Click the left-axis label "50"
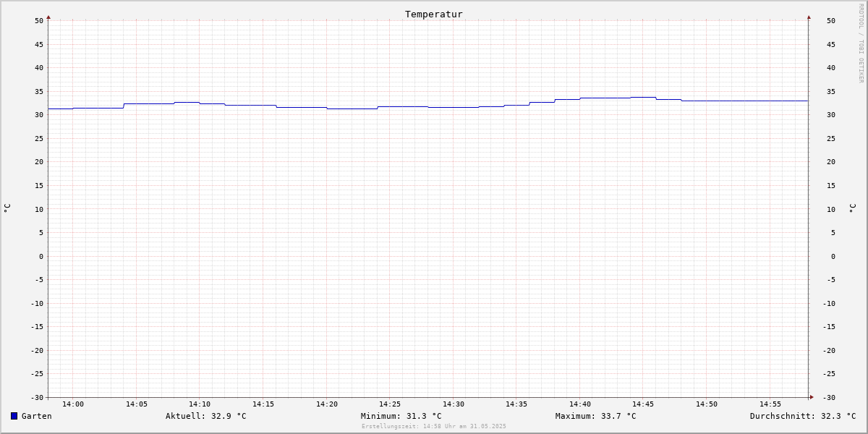The height and width of the screenshot is (434, 868). 39,20
